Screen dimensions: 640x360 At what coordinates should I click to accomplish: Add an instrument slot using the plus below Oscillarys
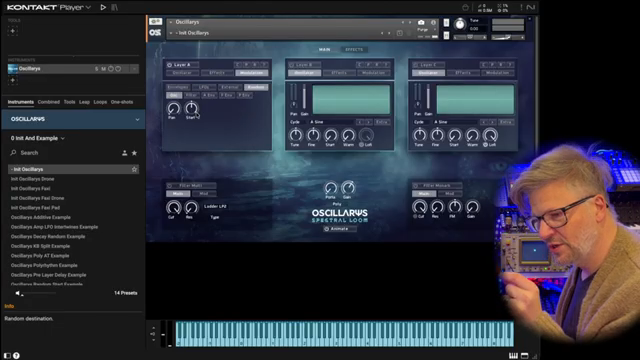(13, 80)
